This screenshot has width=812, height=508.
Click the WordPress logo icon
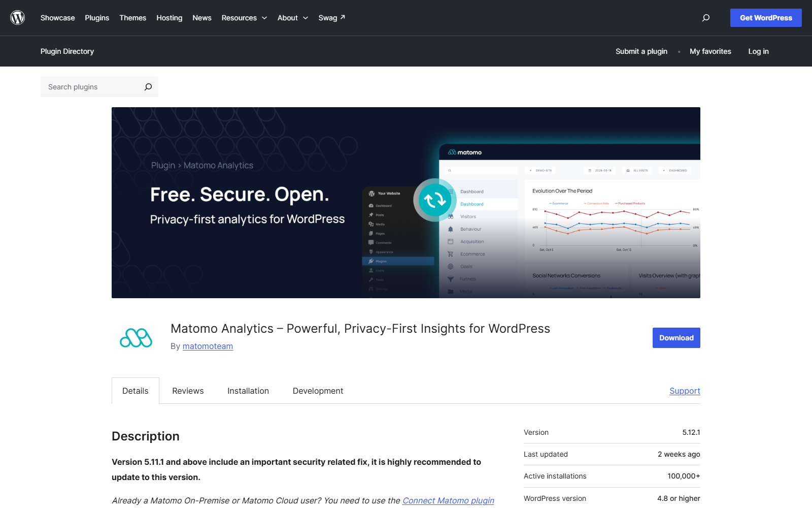[18, 18]
